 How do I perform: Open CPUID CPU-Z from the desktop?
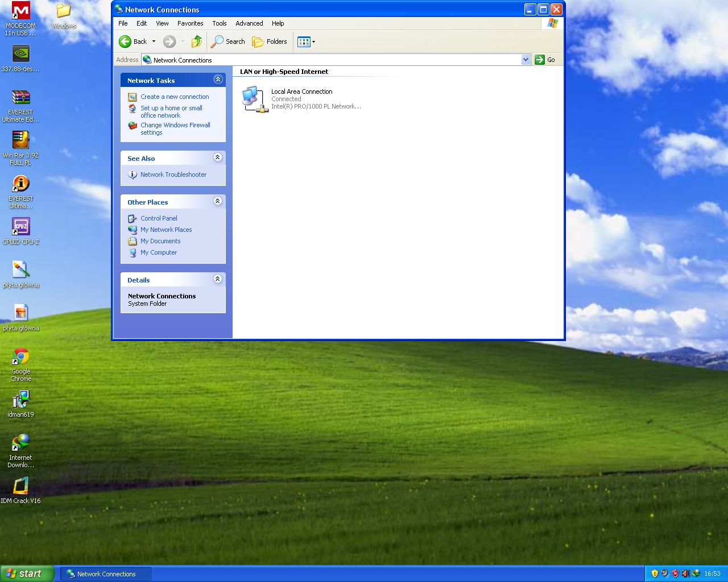(20, 227)
